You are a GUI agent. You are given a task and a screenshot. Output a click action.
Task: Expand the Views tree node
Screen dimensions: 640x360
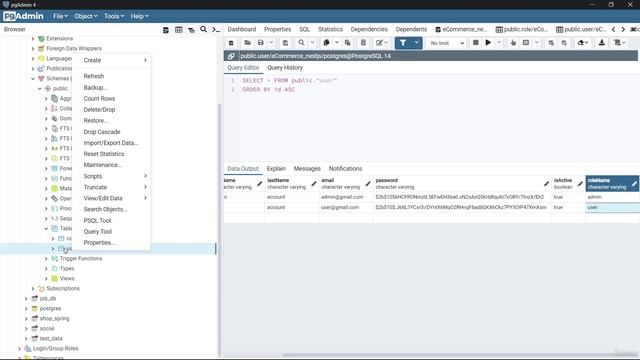46,279
